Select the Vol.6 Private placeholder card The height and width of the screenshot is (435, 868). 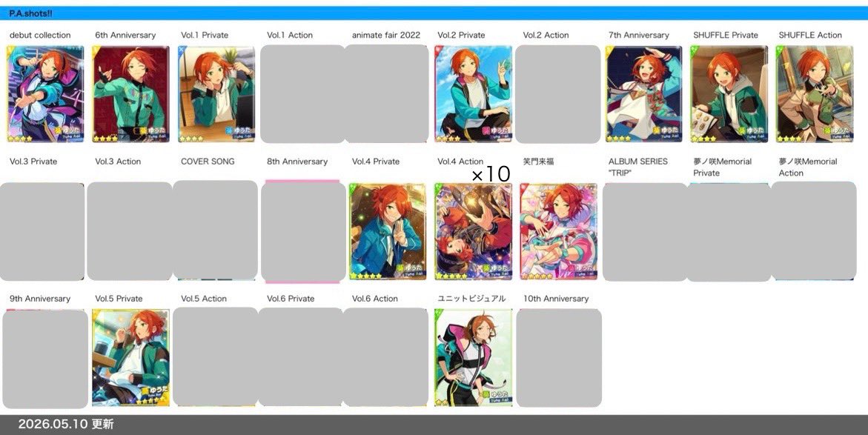click(301, 357)
